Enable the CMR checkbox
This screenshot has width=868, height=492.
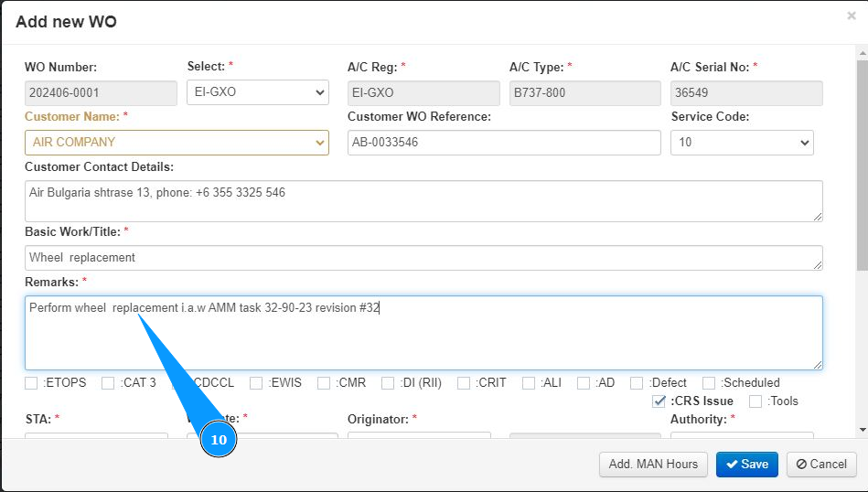324,383
